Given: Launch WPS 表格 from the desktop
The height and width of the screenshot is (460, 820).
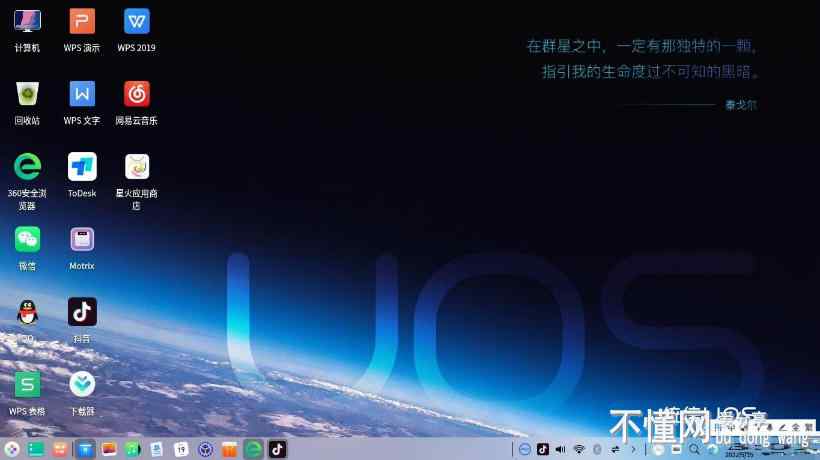Looking at the screenshot, I should coord(27,385).
